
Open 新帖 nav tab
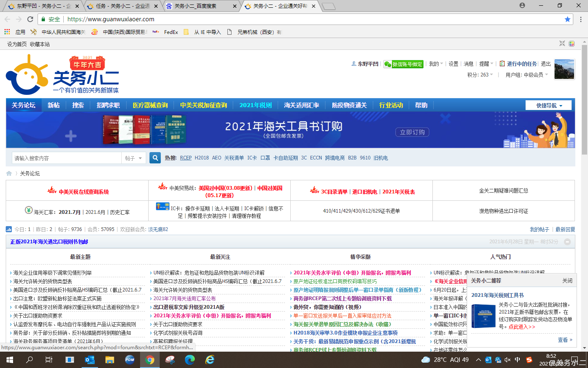tap(53, 105)
